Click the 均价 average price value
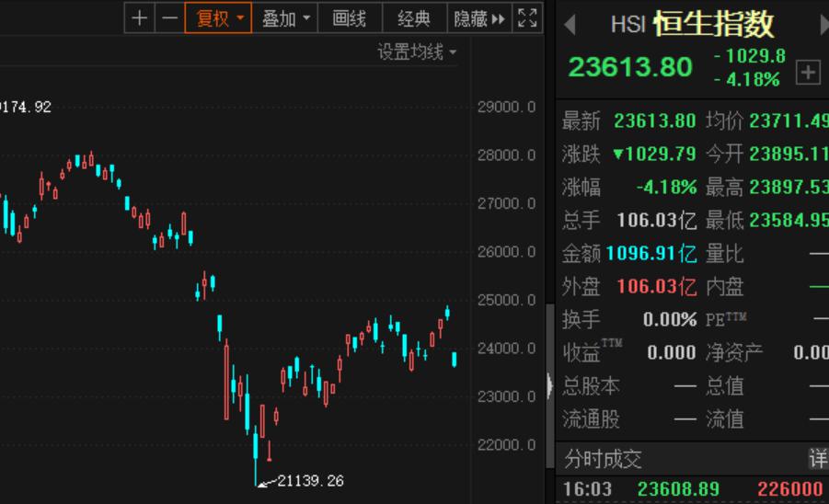829x504 pixels. pos(789,121)
